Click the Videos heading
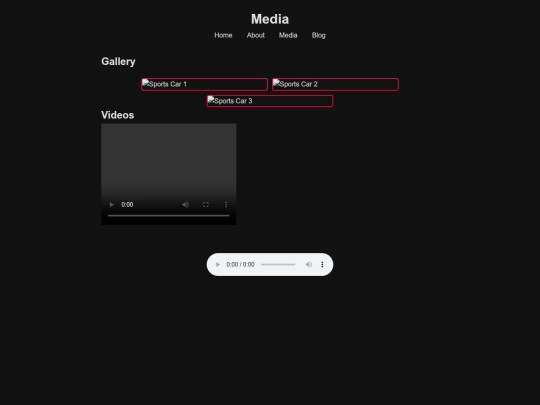540x405 pixels. pyautogui.click(x=117, y=115)
